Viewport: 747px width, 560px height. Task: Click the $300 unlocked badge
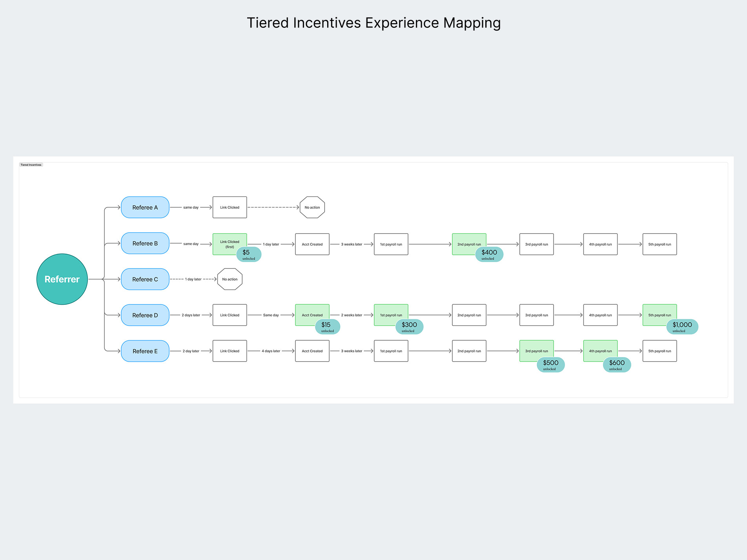409,326
